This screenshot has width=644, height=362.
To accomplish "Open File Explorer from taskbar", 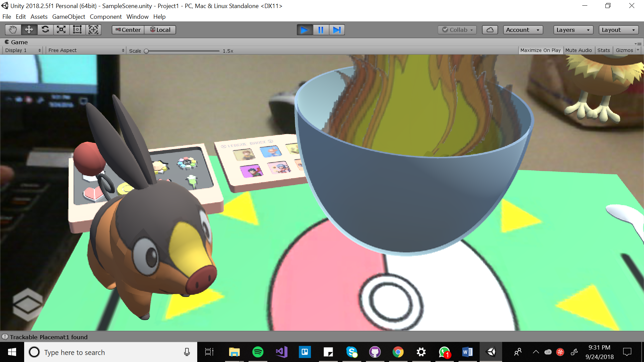I will (x=234, y=352).
